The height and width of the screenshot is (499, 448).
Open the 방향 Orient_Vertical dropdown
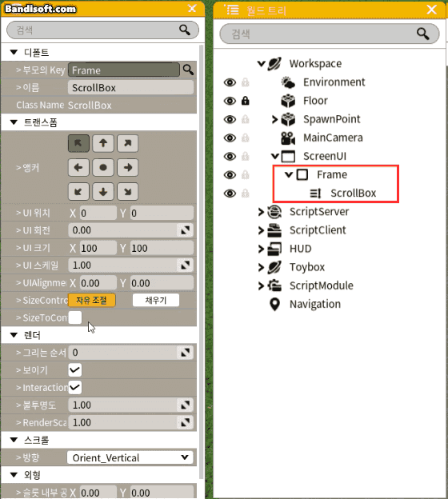click(x=130, y=457)
